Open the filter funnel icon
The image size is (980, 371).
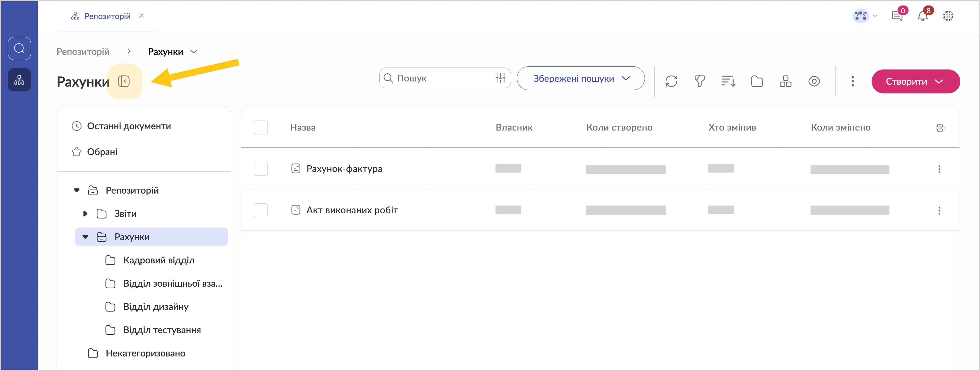699,81
